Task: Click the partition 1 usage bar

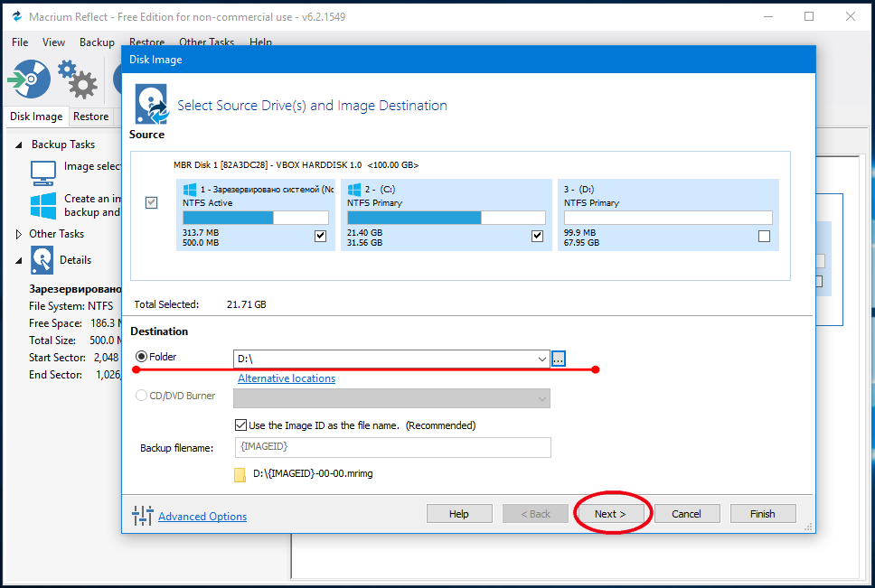Action: pyautogui.click(x=256, y=218)
